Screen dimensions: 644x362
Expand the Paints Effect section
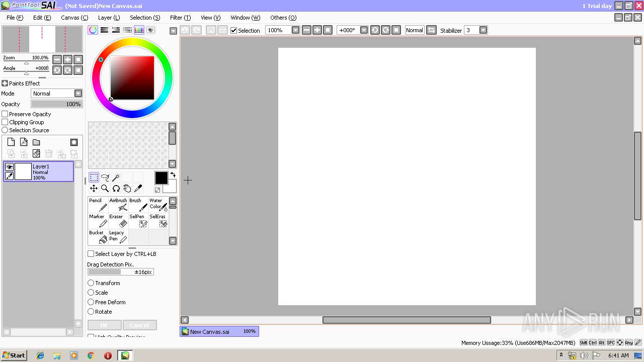[x=5, y=83]
